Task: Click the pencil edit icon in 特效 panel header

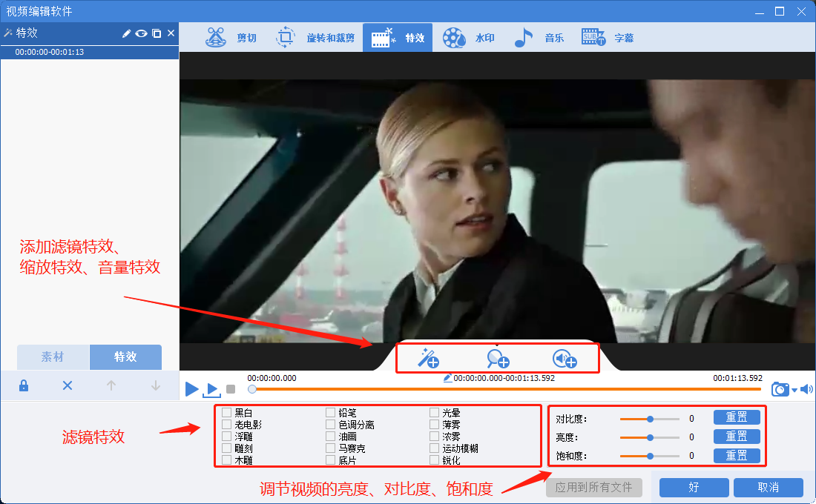Action: [x=126, y=33]
